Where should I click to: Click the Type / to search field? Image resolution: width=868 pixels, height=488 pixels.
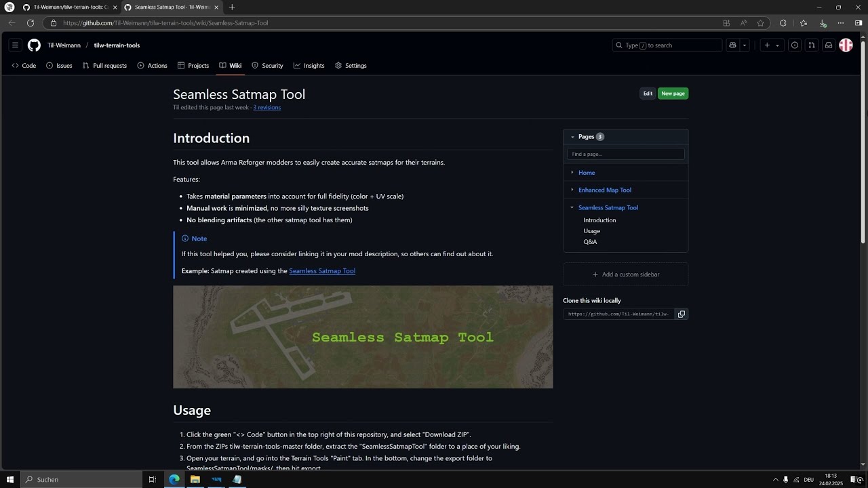[x=667, y=45]
